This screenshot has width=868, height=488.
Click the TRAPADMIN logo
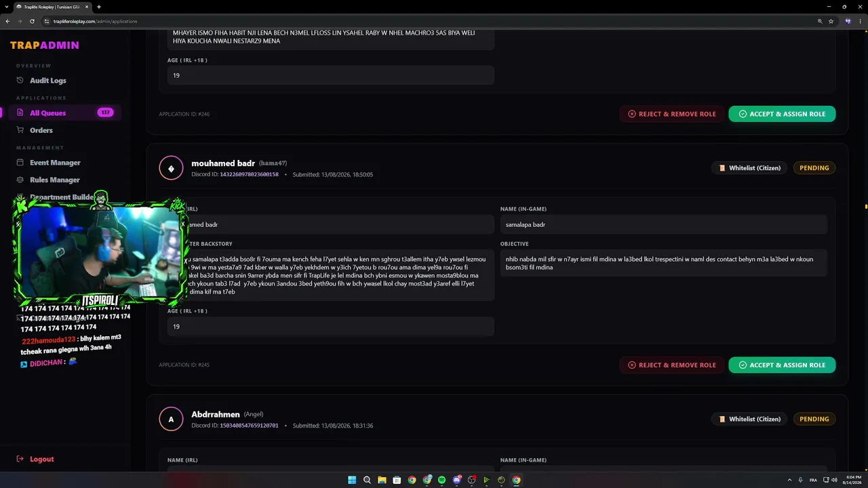click(x=45, y=45)
